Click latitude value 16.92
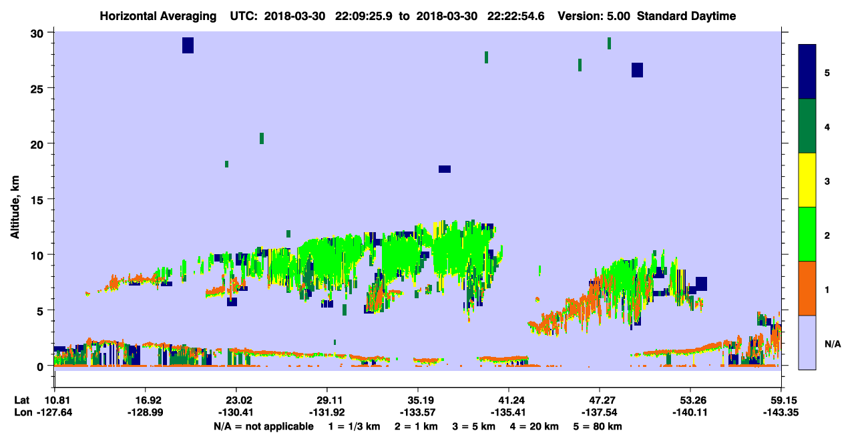This screenshot has width=868, height=445. pos(145,400)
